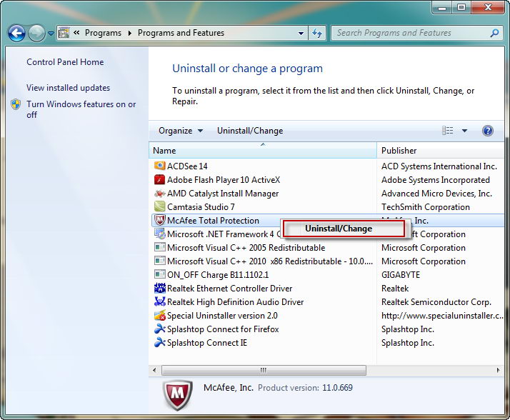Viewport: 510px width, 420px height.
Task: Click the GIGABYTE publisher cell
Action: click(401, 275)
